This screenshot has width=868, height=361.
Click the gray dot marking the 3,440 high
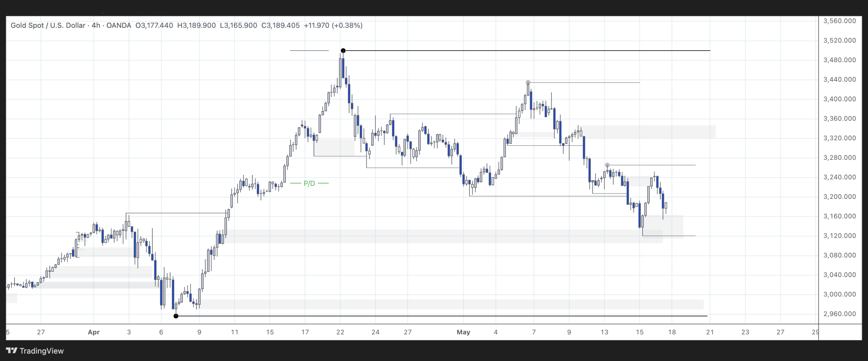point(528,82)
